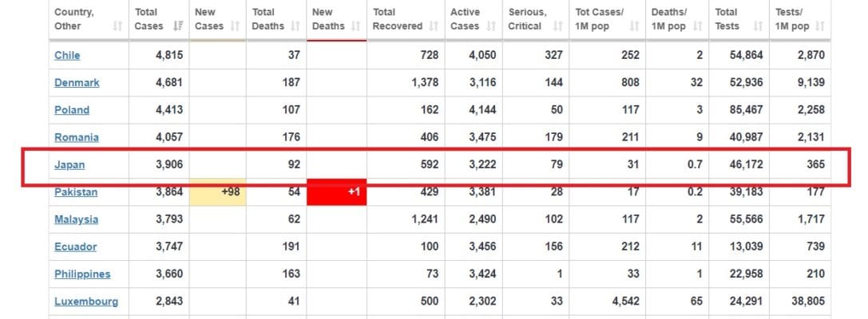The height and width of the screenshot is (319, 868).
Task: Click Pakistan's red +1 new deaths cell
Action: 336,192
